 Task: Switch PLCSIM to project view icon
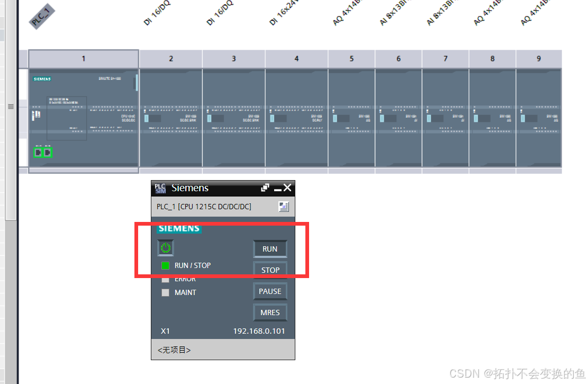pos(284,207)
